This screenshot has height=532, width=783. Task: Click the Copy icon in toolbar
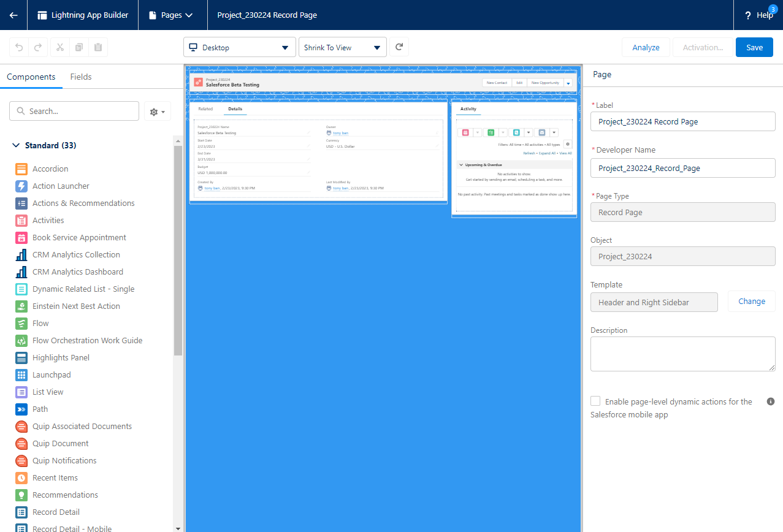(x=79, y=47)
